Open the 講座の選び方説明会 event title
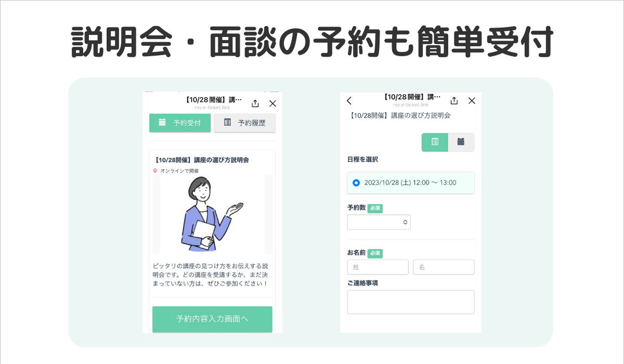The image size is (624, 364). click(x=202, y=160)
